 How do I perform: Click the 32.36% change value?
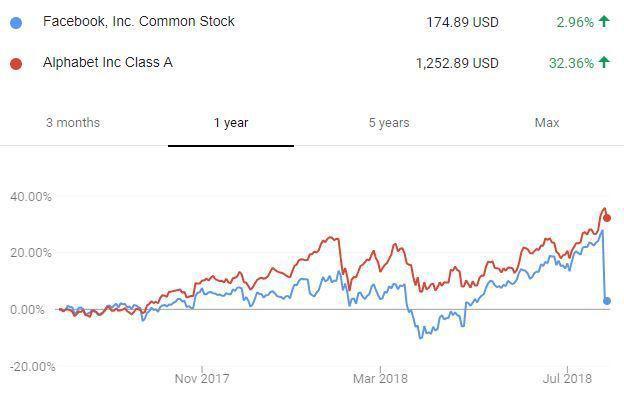[x=571, y=63]
